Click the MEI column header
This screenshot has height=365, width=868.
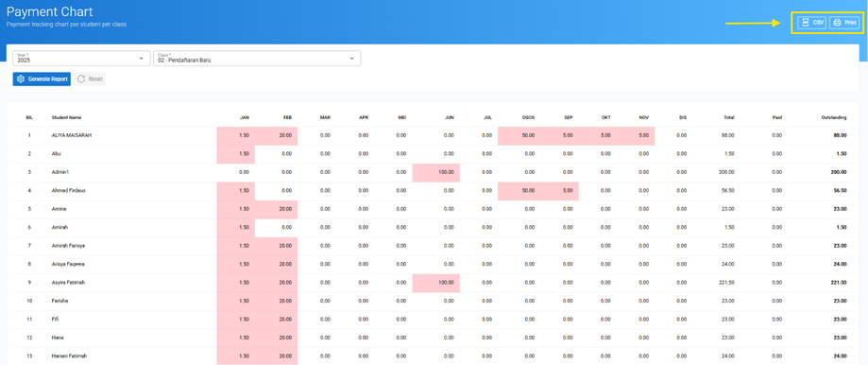click(401, 117)
